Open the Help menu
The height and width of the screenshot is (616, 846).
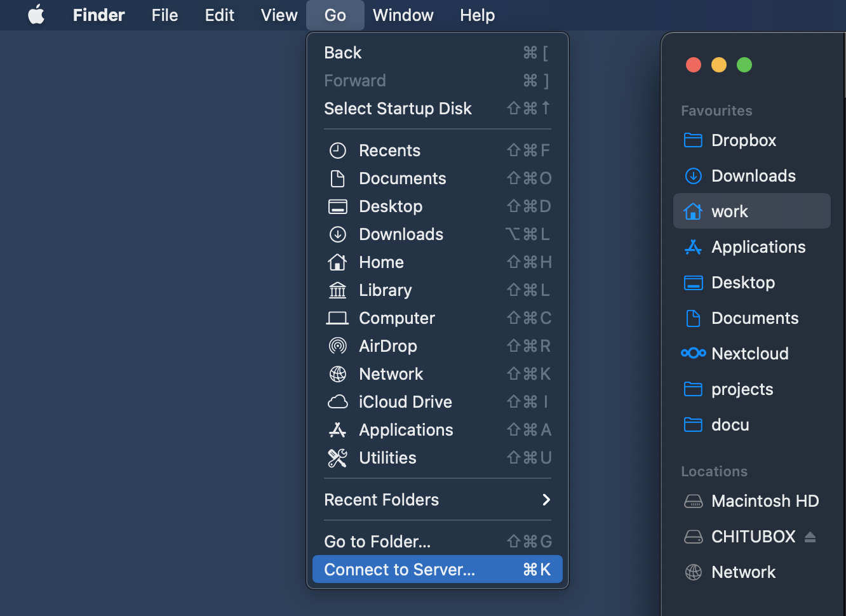477,15
